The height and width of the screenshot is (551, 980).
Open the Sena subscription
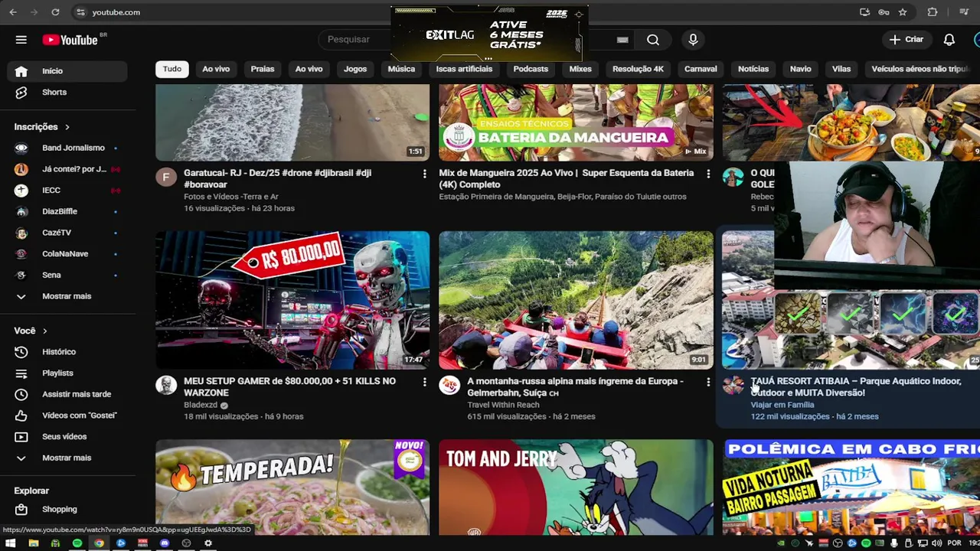(x=67, y=275)
